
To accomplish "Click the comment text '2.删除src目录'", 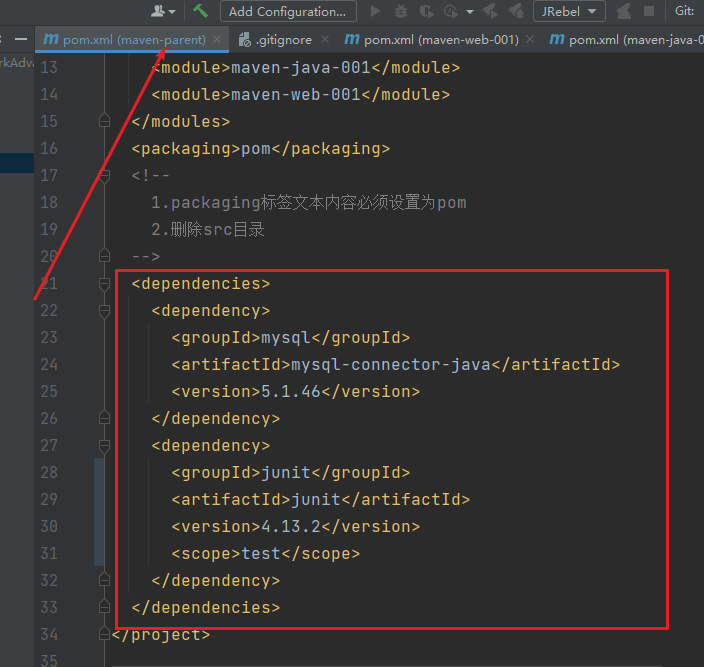I will point(208,229).
